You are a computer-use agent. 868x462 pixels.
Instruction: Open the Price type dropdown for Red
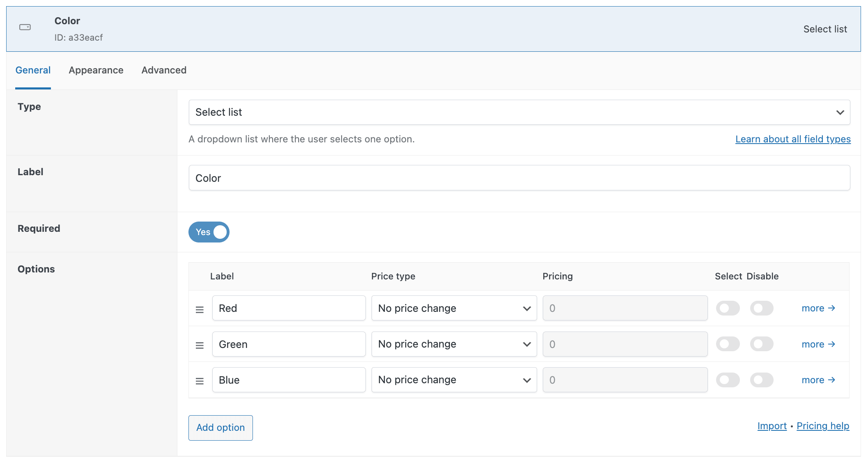point(453,308)
